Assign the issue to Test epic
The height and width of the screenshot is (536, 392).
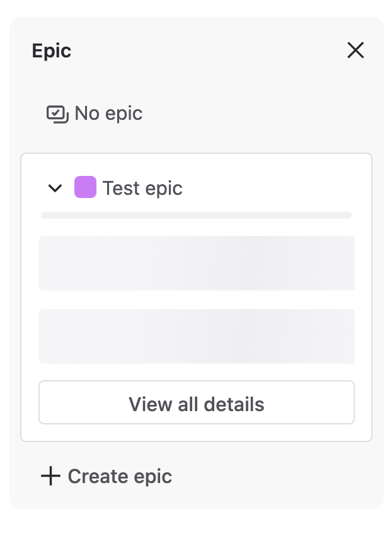pyautogui.click(x=142, y=188)
